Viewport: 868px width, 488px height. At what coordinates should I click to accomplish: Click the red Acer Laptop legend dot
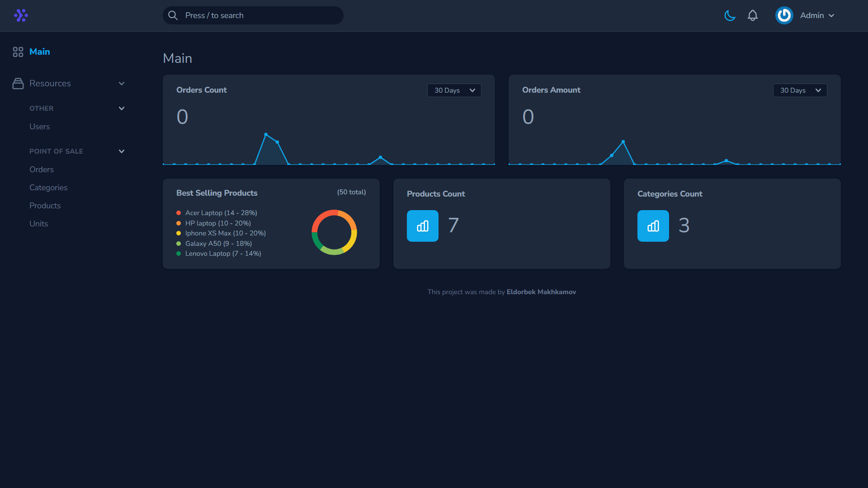(x=179, y=213)
